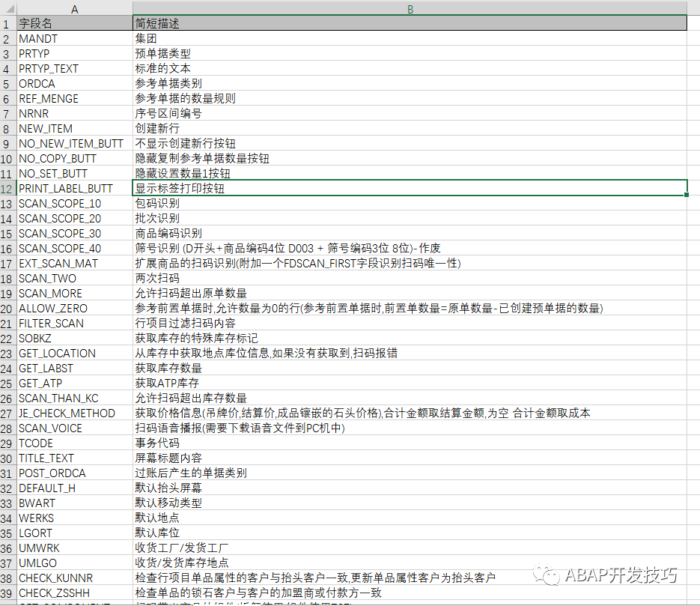Click the description cell 屏幕标题内容
Image resolution: width=700 pixels, height=606 pixels.
tap(410, 458)
